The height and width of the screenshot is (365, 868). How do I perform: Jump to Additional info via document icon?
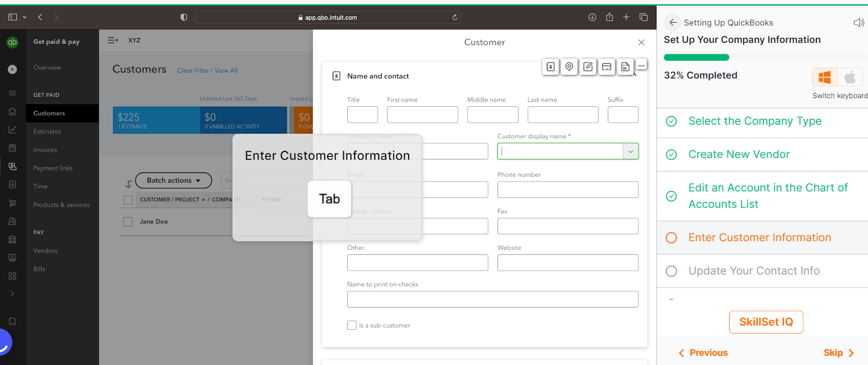click(626, 67)
